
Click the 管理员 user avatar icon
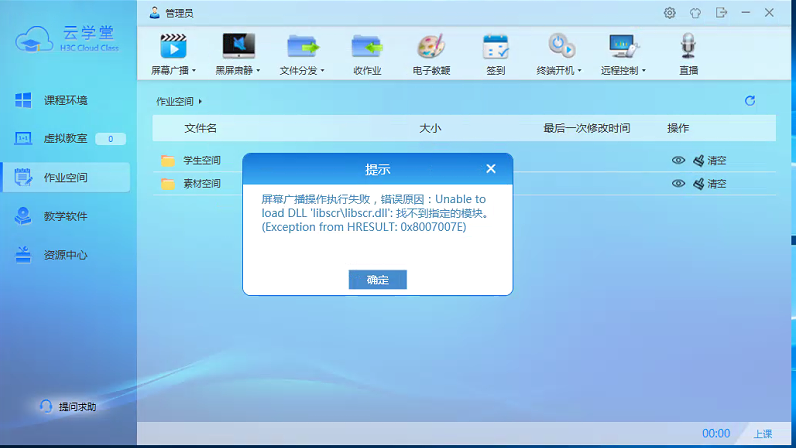coord(154,13)
